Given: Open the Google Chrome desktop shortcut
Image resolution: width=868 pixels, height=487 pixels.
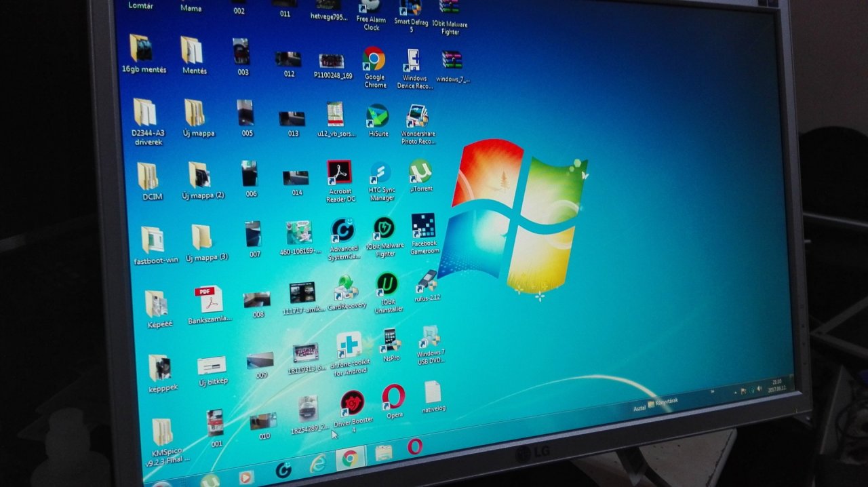Looking at the screenshot, I should (374, 60).
